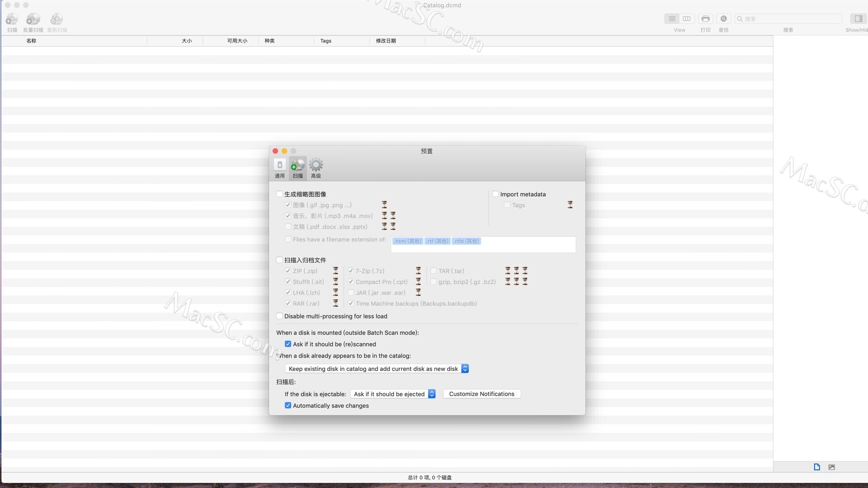
Task: Sort by Tags column header
Action: point(342,41)
